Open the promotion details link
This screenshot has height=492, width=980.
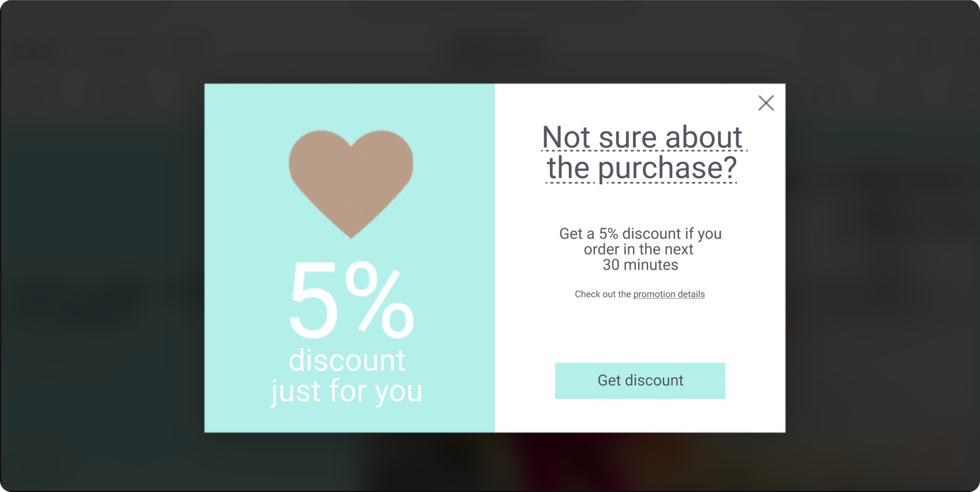[x=669, y=294]
